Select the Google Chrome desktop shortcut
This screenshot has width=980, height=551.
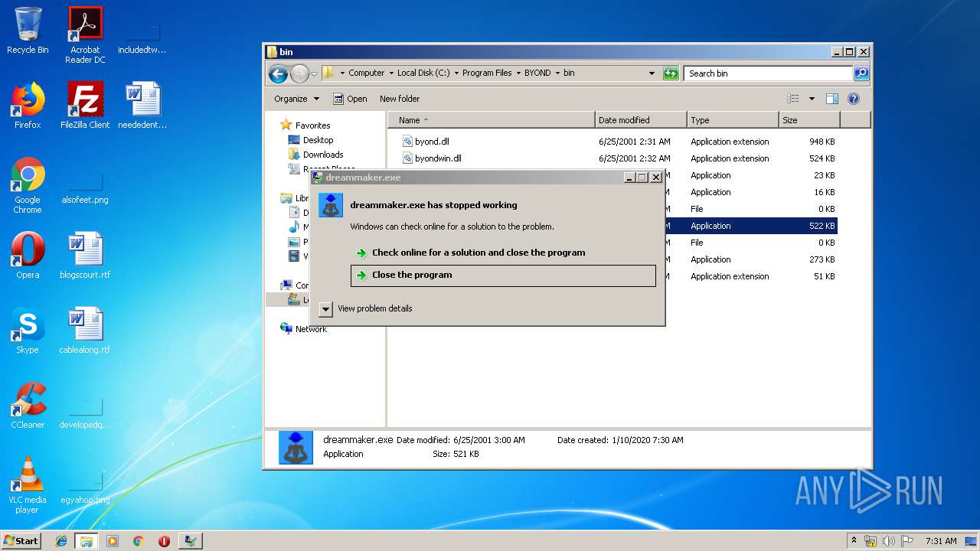(28, 185)
